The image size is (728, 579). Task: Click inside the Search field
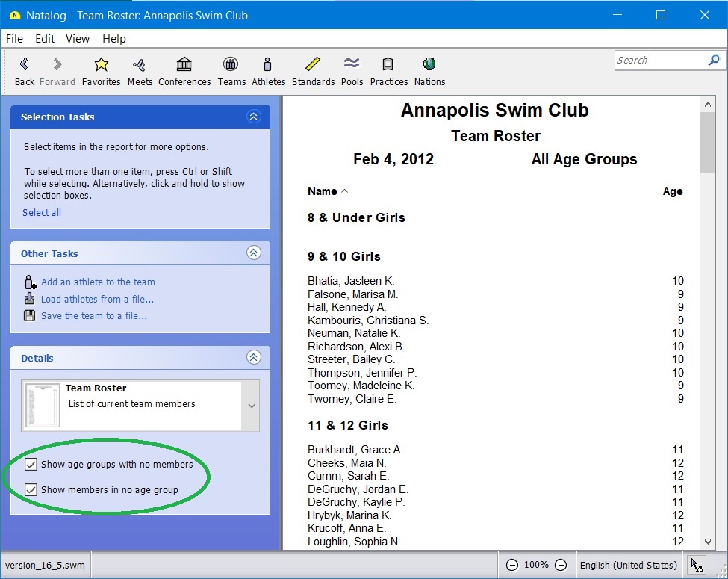[659, 61]
